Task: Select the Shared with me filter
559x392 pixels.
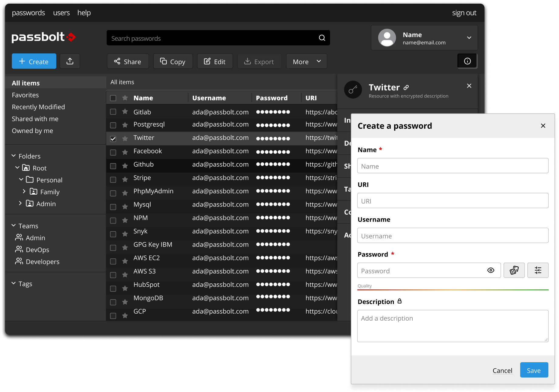Action: (35, 119)
